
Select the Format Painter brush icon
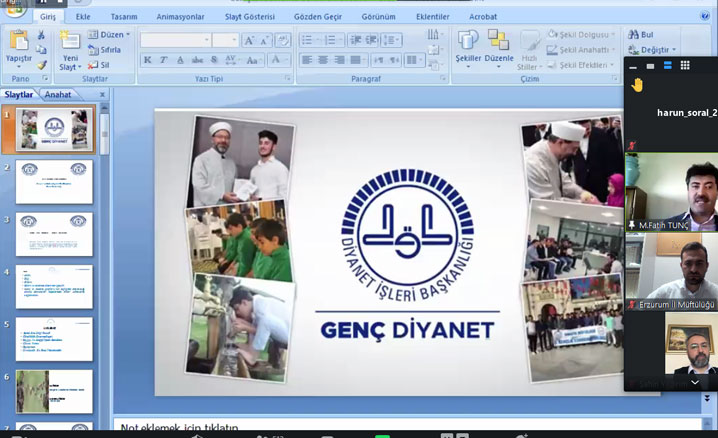click(x=41, y=65)
